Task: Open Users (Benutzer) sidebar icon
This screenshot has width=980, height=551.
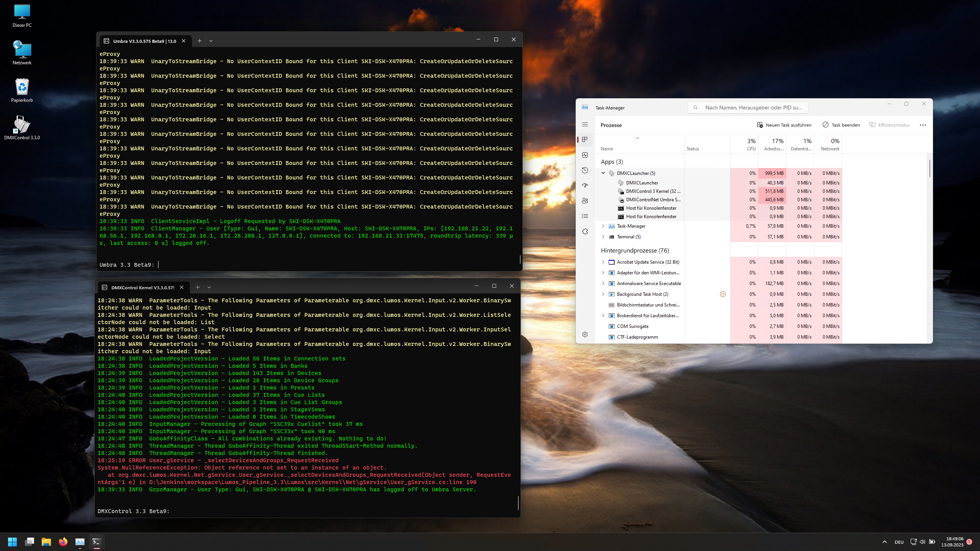Action: tap(585, 201)
